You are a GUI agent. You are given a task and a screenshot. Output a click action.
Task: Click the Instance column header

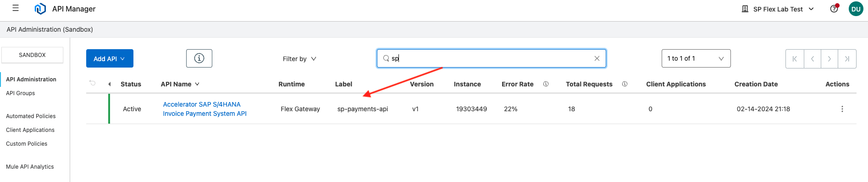coord(467,84)
